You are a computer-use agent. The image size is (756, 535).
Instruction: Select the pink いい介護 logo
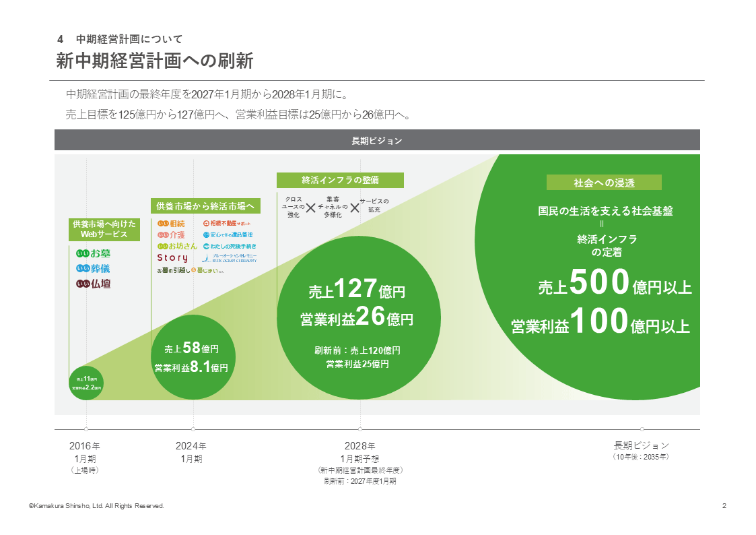click(x=171, y=234)
